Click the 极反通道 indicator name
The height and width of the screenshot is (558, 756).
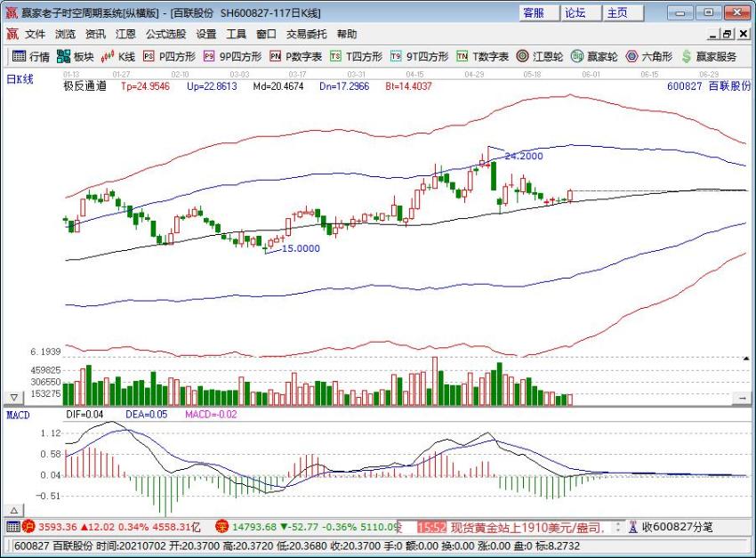[84, 86]
